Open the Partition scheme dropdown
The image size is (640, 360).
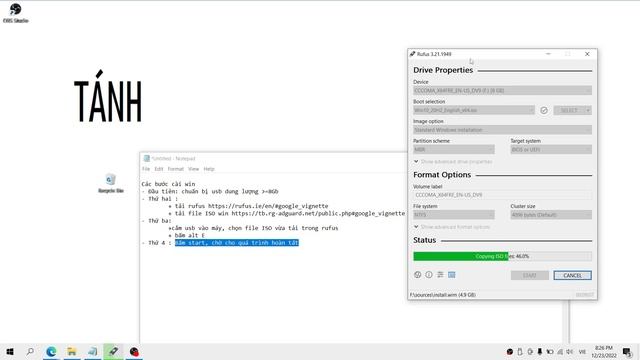pyautogui.click(x=453, y=149)
